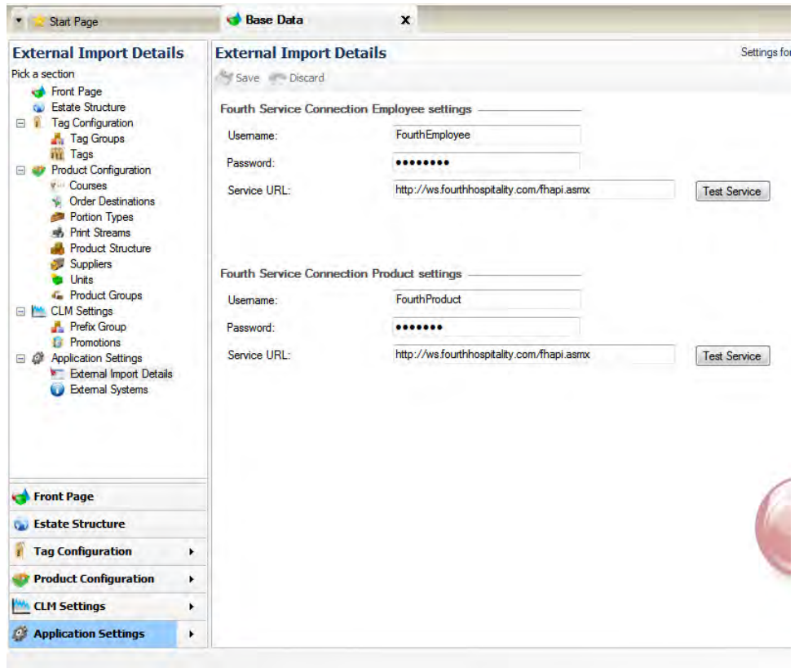Collapse the Product Configuration tree node

(21, 170)
